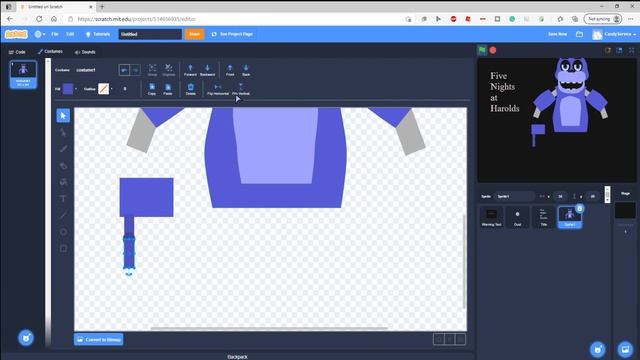Click the Scratch logo
Viewport: 640px width, 360px height.
16,34
